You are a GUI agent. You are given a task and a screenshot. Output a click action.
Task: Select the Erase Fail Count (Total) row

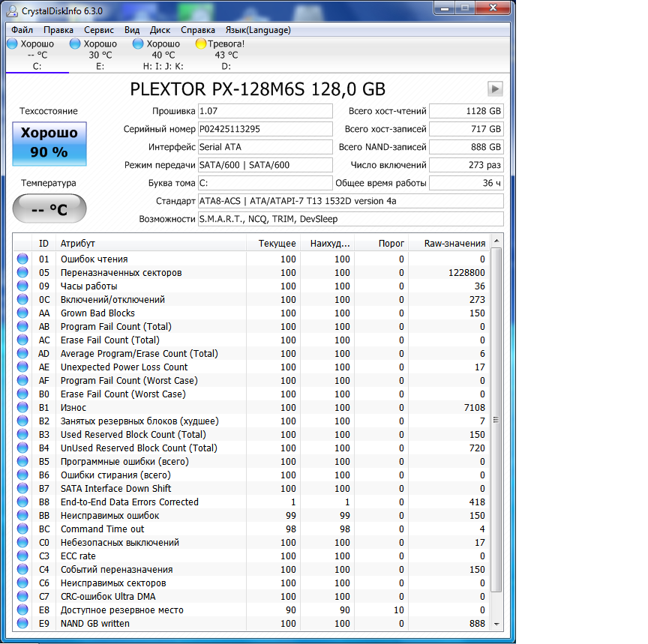point(251,340)
